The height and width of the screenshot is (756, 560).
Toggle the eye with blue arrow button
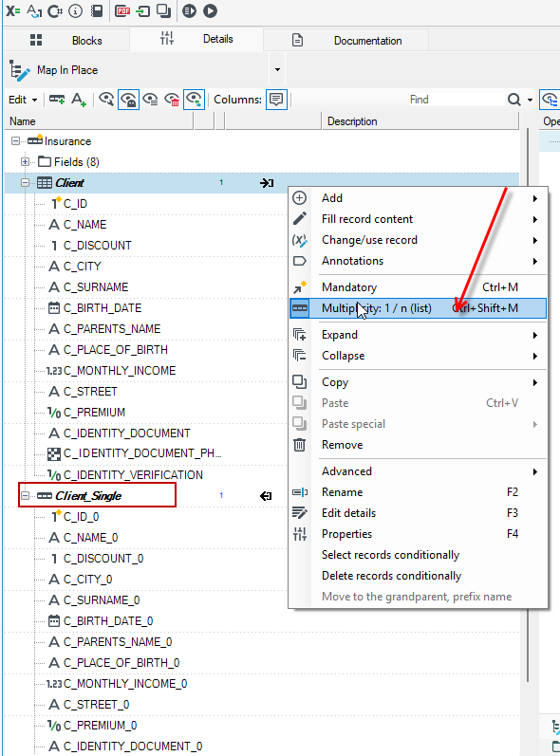tap(194, 100)
